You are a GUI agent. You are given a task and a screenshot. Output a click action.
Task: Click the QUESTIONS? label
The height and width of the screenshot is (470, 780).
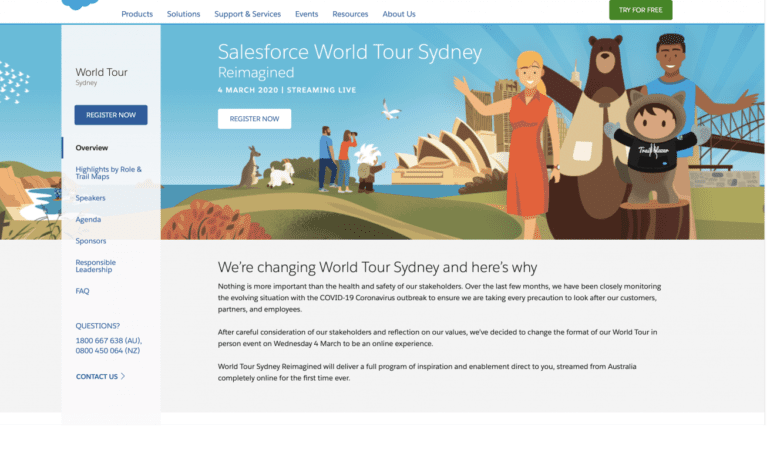(x=98, y=326)
